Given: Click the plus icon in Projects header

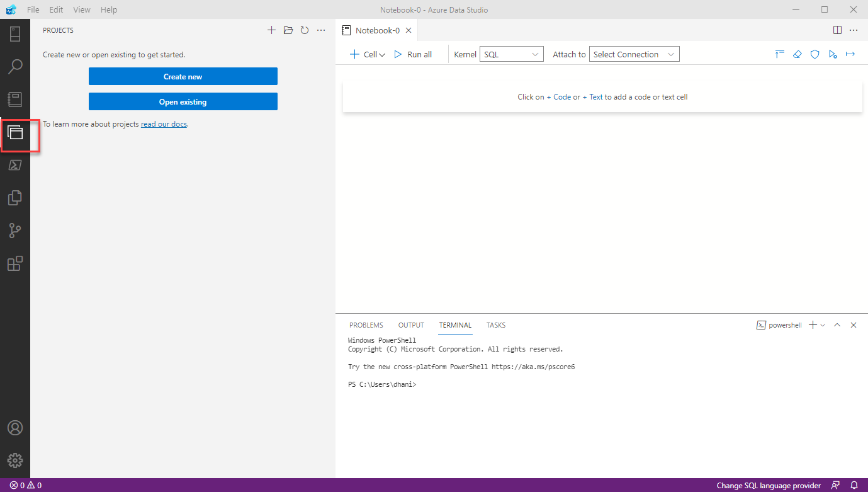Looking at the screenshot, I should click(x=271, y=30).
